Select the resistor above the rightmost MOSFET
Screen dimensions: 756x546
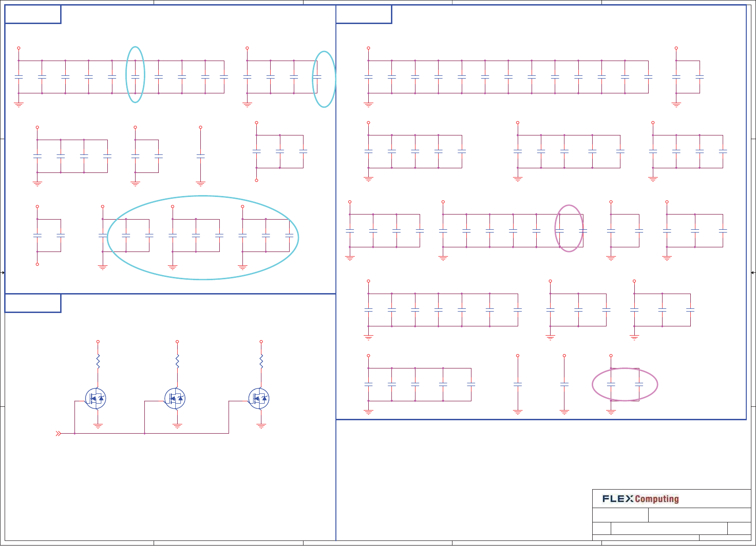[261, 361]
